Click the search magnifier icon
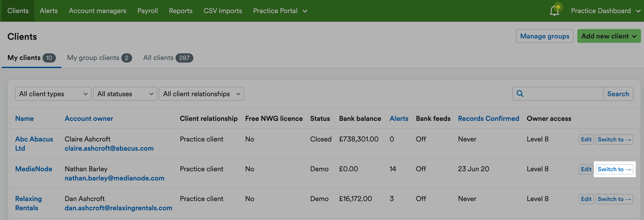The width and height of the screenshot is (644, 220). coord(520,94)
